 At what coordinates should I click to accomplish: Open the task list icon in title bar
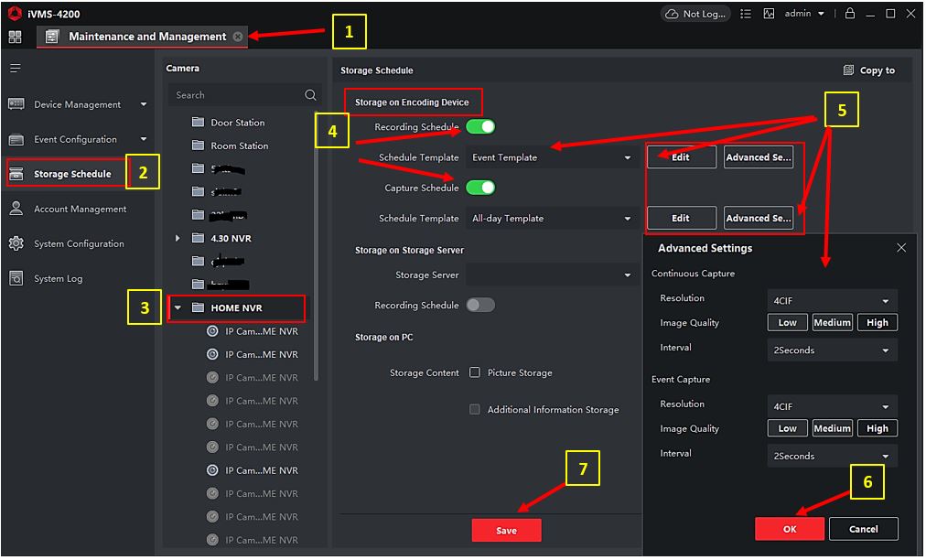(x=746, y=14)
